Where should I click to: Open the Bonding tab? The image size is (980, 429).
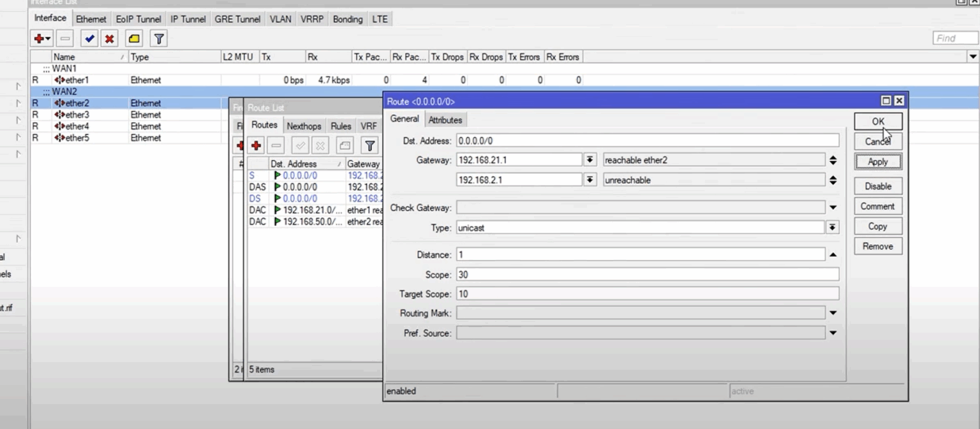[348, 19]
